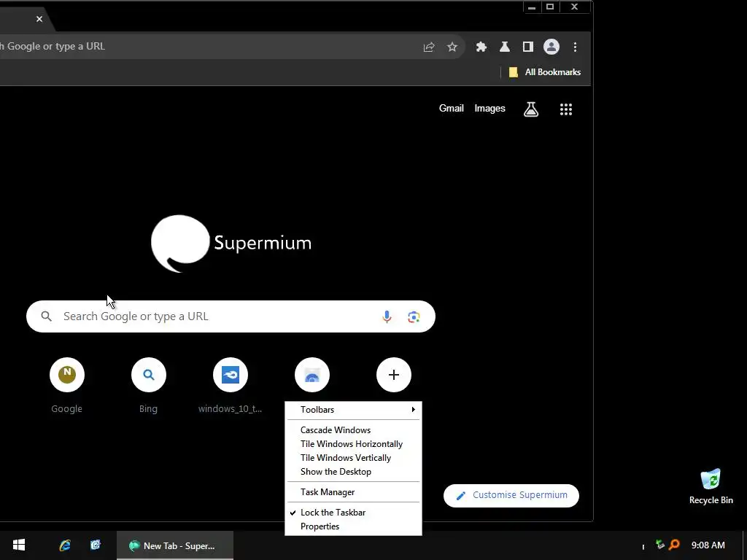Click Customise Supermium button
This screenshot has width=747, height=560.
511,495
